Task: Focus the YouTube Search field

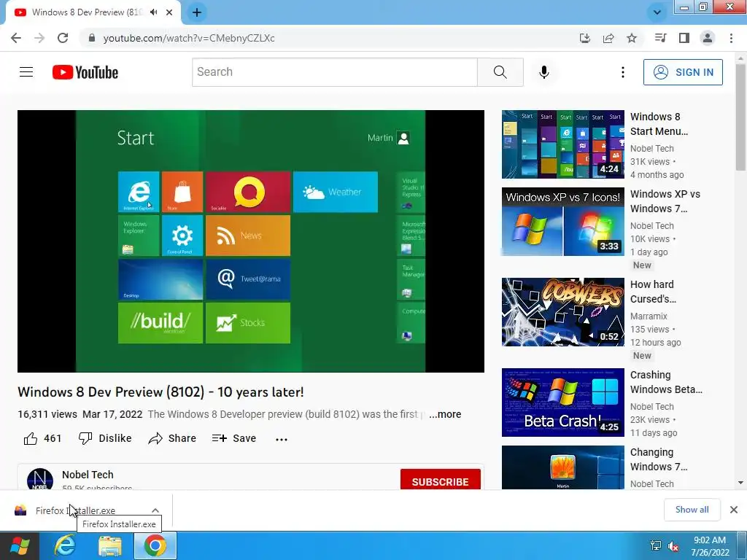Action: tap(334, 72)
